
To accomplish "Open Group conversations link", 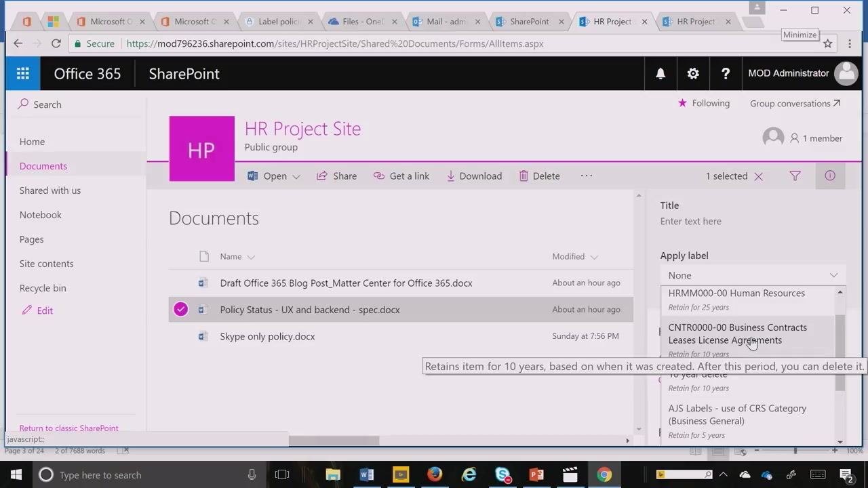I will tap(795, 104).
